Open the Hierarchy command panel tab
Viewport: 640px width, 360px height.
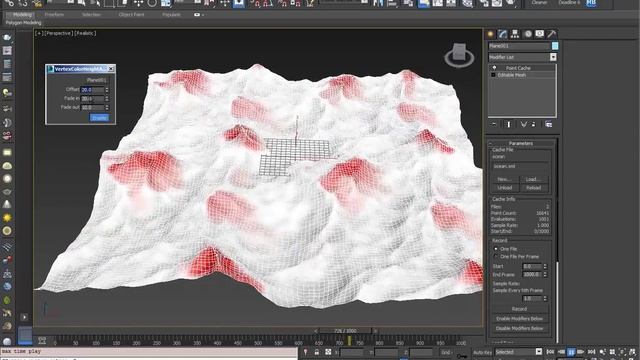515,34
